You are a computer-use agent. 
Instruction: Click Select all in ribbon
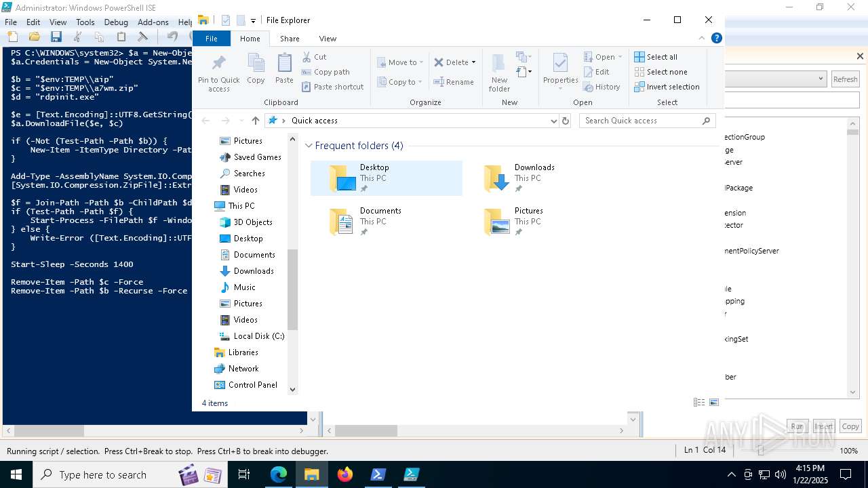coord(656,57)
